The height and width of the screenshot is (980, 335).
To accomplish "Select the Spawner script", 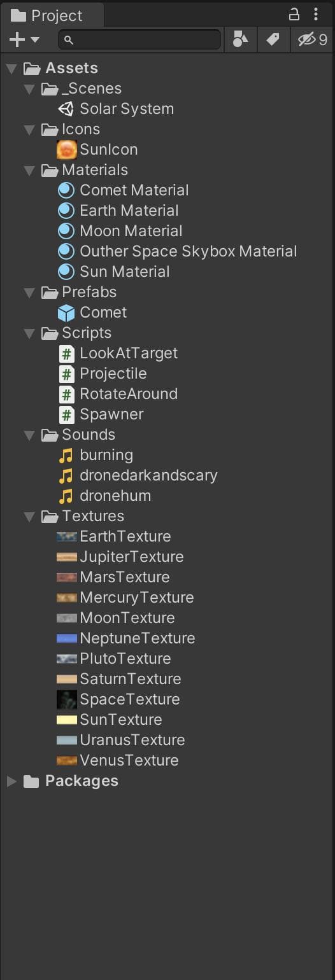I will [101, 414].
